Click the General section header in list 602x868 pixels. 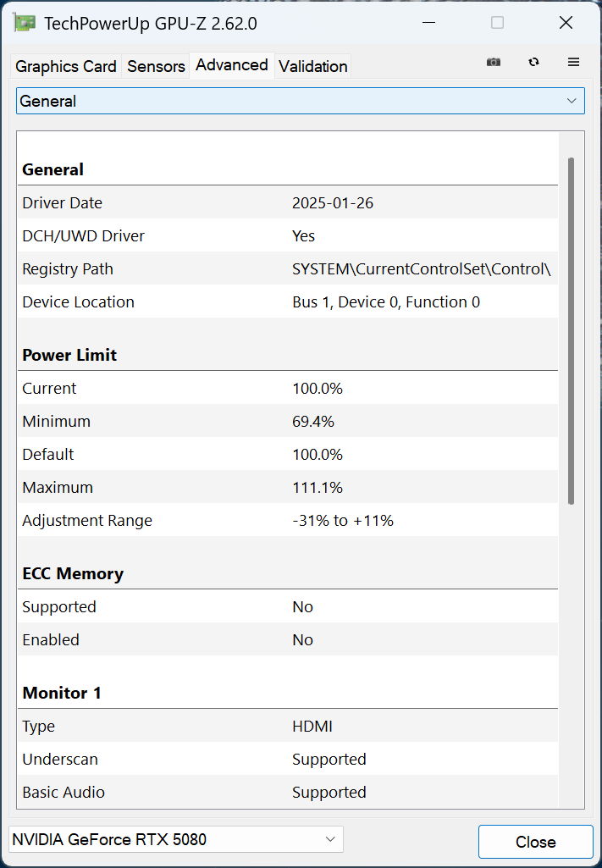(x=52, y=169)
